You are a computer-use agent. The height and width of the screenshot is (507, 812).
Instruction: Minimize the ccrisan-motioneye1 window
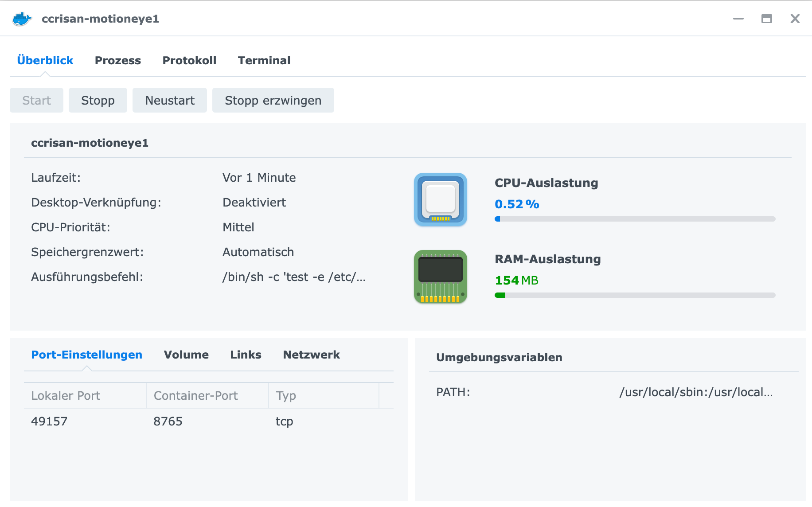[738, 19]
